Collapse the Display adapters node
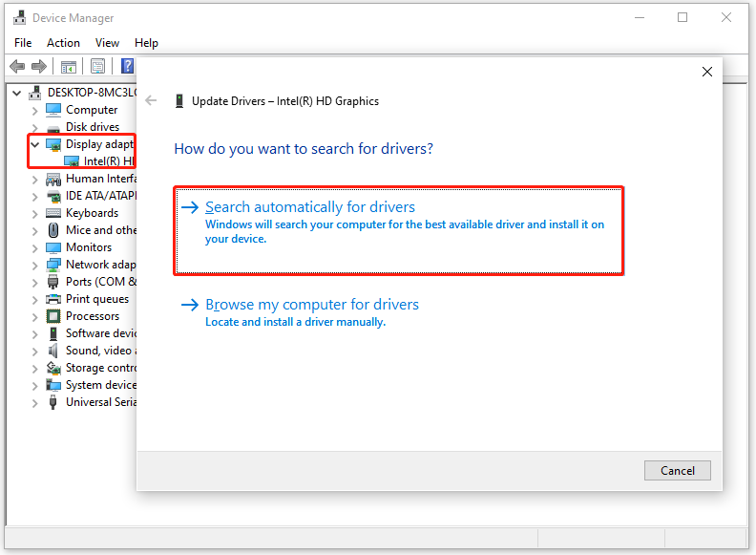Screen dimensions: 756x555 (x=34, y=144)
